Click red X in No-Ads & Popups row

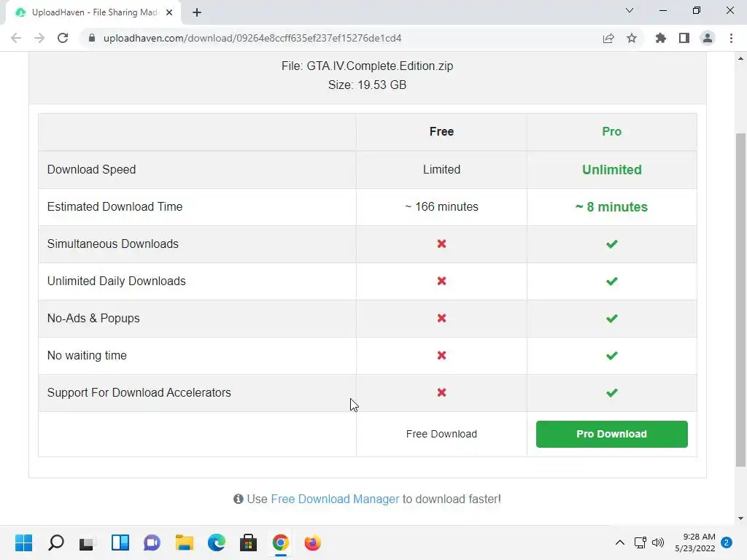point(441,318)
